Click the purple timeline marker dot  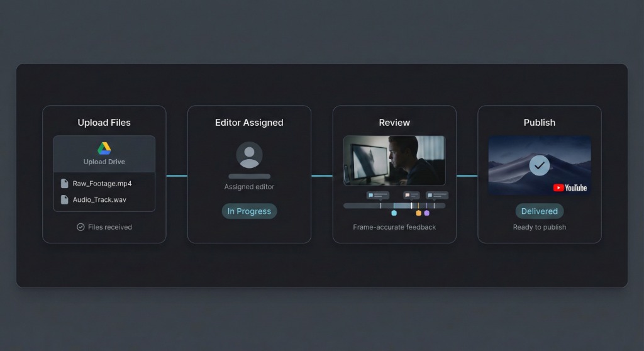(x=427, y=213)
